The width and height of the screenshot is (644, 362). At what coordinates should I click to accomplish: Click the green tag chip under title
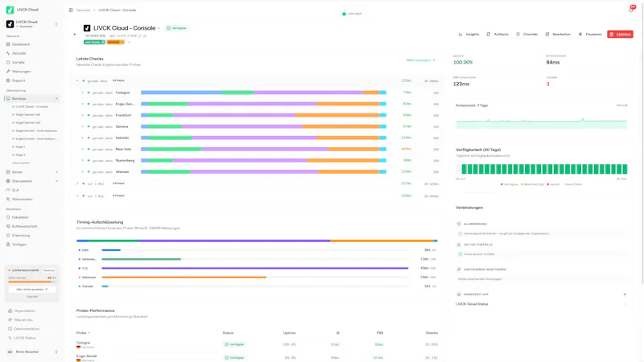point(94,42)
